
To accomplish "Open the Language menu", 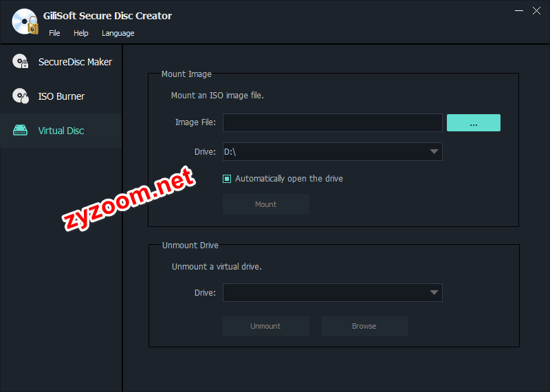I will point(118,33).
